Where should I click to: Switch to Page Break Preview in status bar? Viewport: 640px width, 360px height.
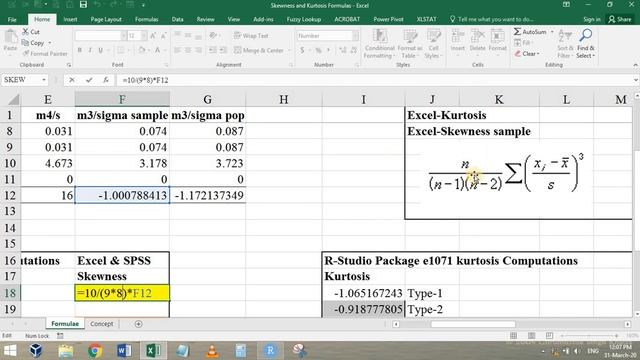549,336
